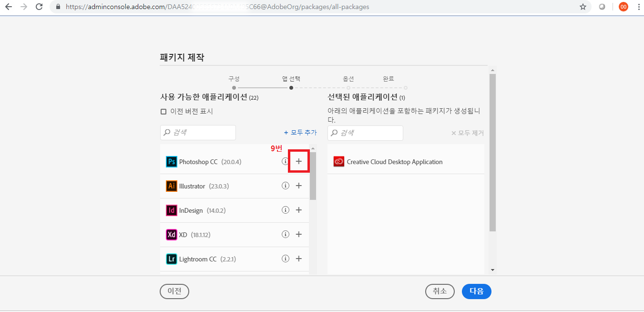Show info for Lightroom CC
The height and width of the screenshot is (312, 644).
286,259
